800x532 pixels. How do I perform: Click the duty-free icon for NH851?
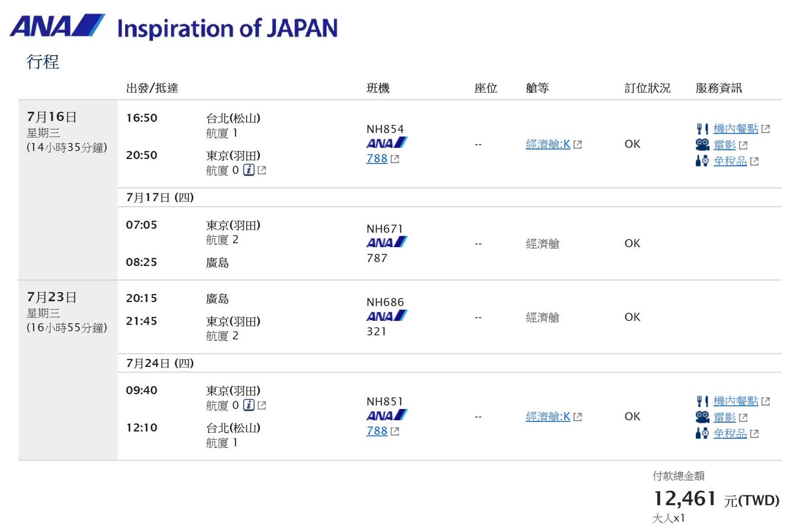click(x=702, y=433)
